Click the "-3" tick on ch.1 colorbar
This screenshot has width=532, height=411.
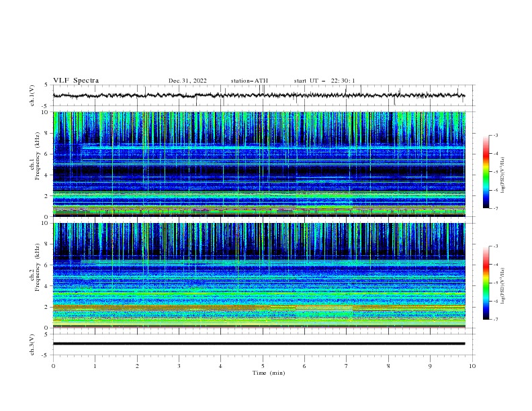click(x=496, y=135)
